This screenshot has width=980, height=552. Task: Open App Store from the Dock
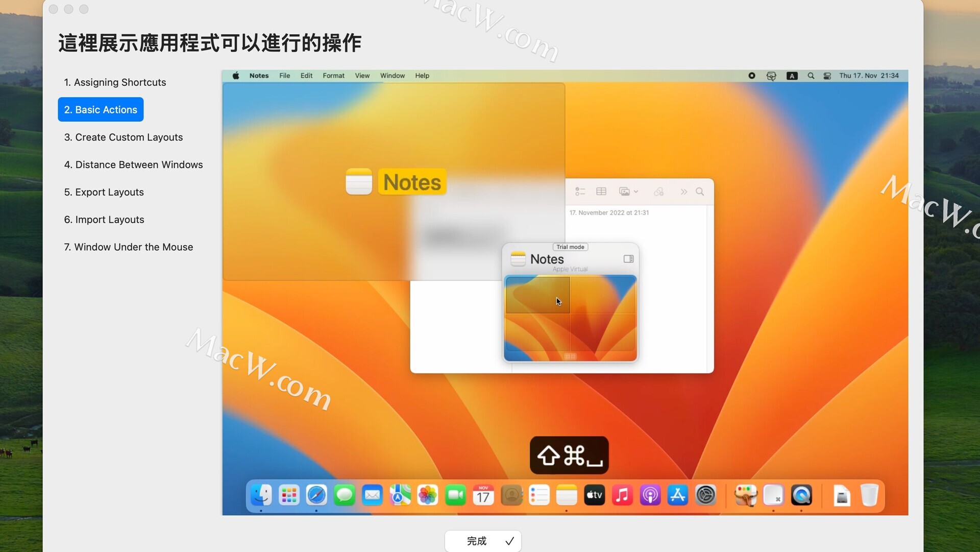678,495
